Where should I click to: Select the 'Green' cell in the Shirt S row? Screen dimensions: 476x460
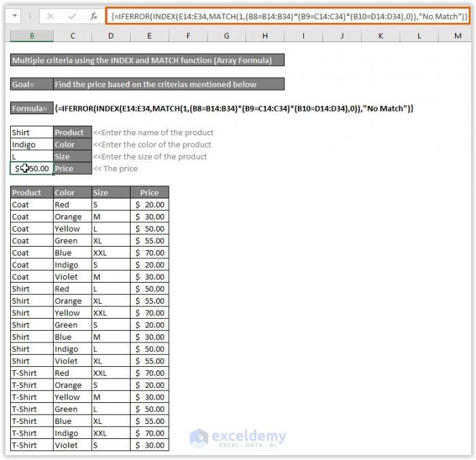point(73,325)
